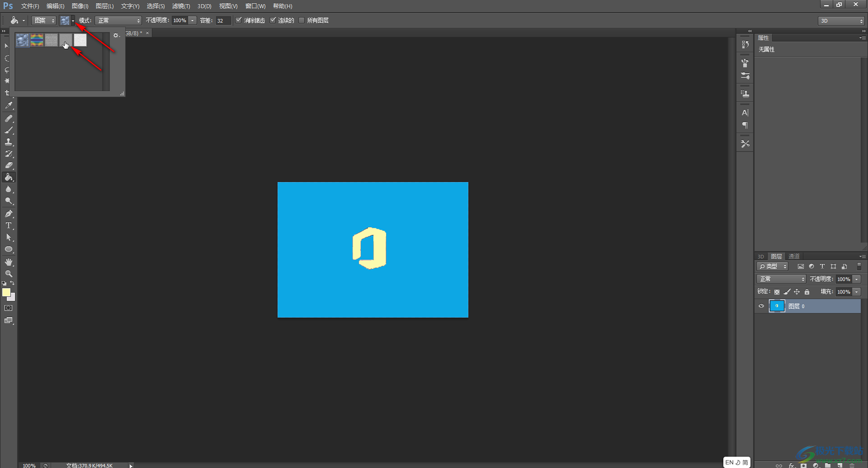Select the Paint Bucket tool in toolbox
Screen dimensions: 868x468
(x=9, y=177)
